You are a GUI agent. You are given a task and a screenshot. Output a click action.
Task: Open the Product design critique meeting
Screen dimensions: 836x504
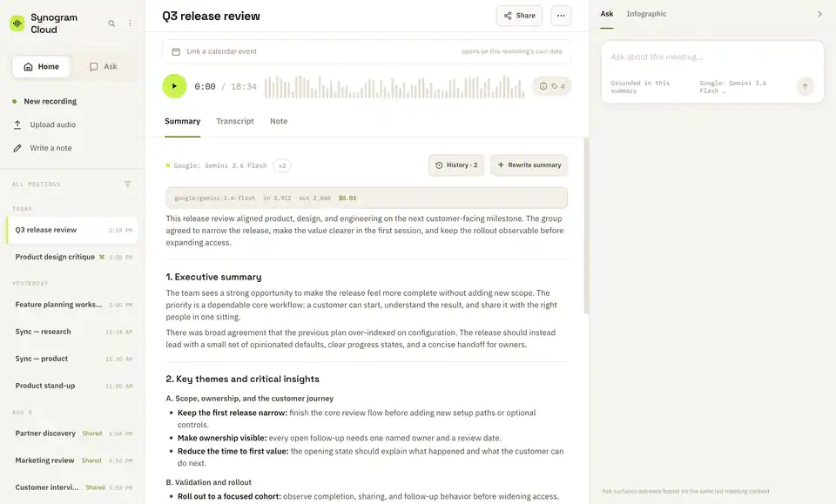72,257
